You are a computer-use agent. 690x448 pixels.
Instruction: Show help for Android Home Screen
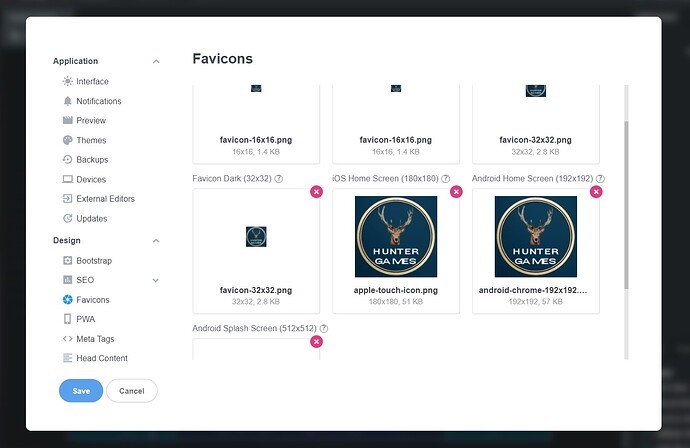[x=600, y=179]
